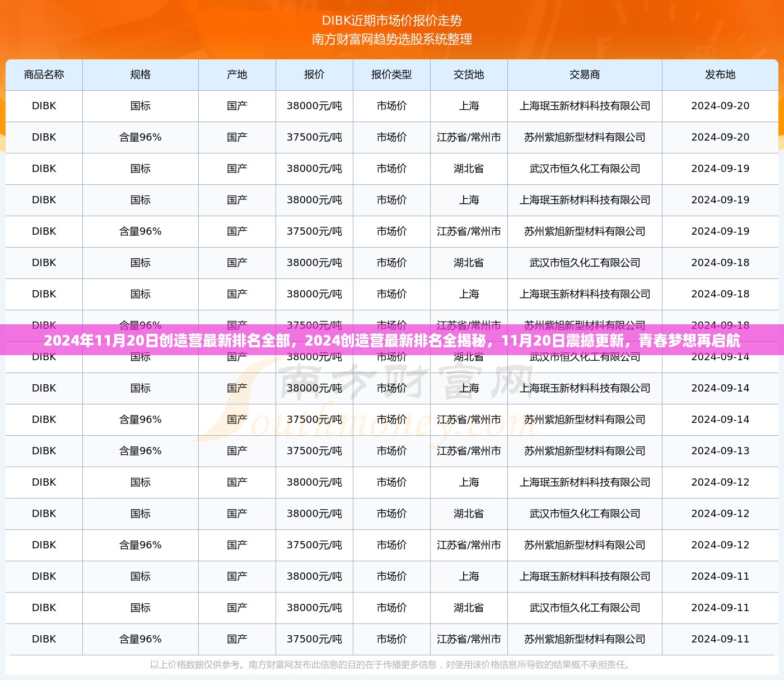
Task: Click 含量96% in the 2024-09-20 row
Action: click(141, 137)
